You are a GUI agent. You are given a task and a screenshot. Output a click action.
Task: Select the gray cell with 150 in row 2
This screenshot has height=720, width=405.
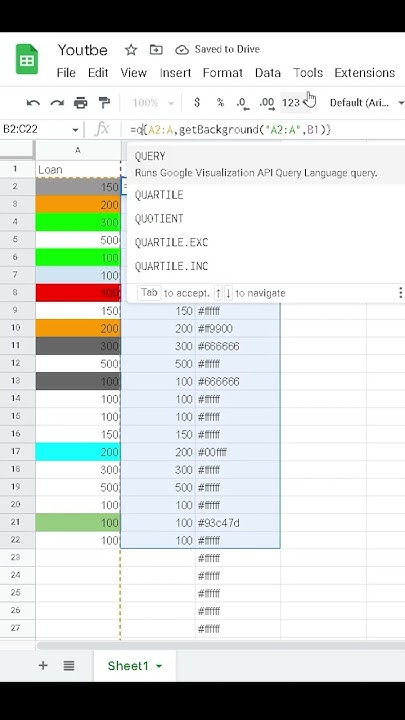(x=78, y=187)
